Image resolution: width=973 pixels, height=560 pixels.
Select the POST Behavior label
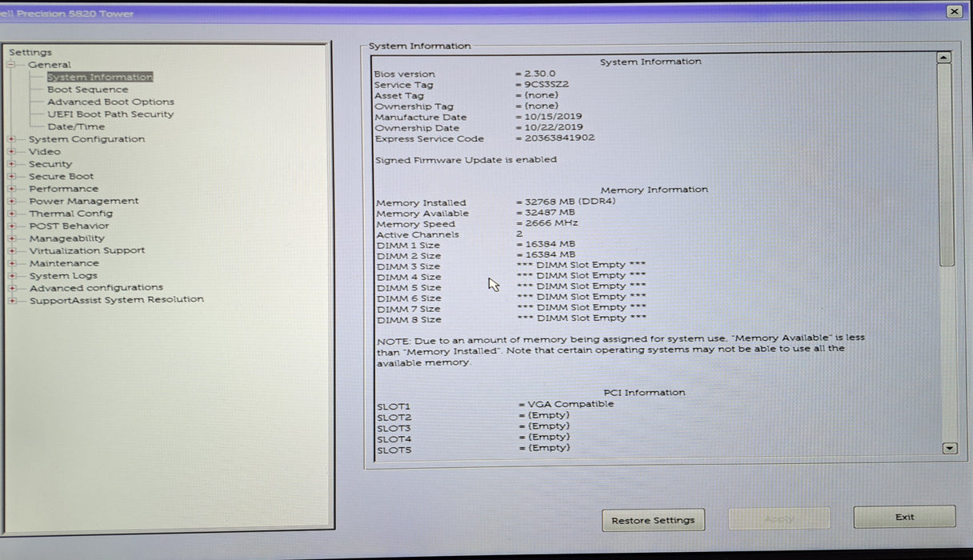pos(70,226)
